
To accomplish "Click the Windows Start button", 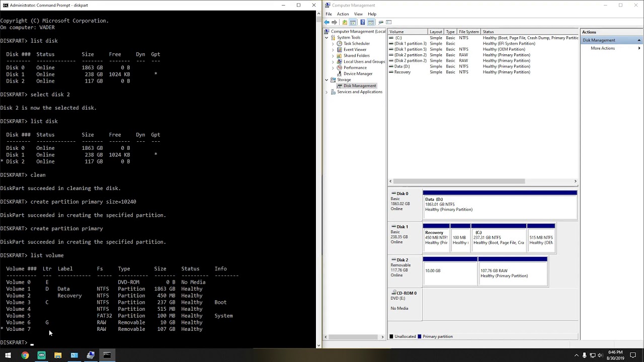I will tap(8, 355).
